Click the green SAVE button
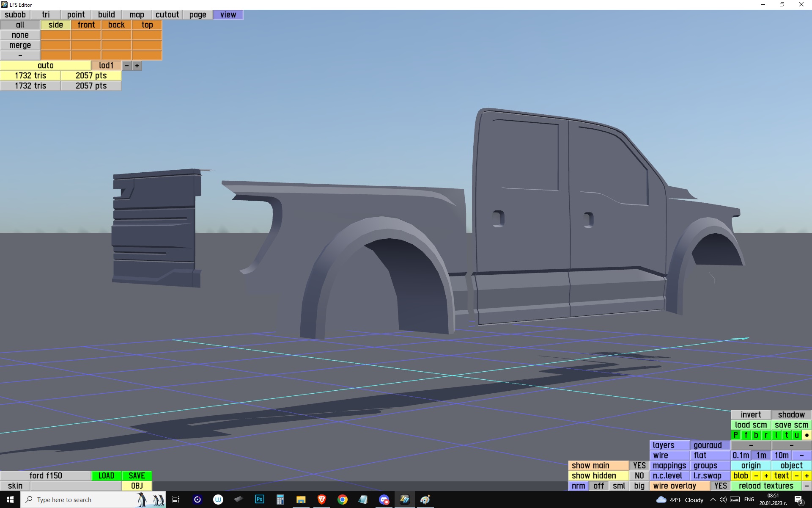Viewport: 812px width, 508px height. pos(137,476)
